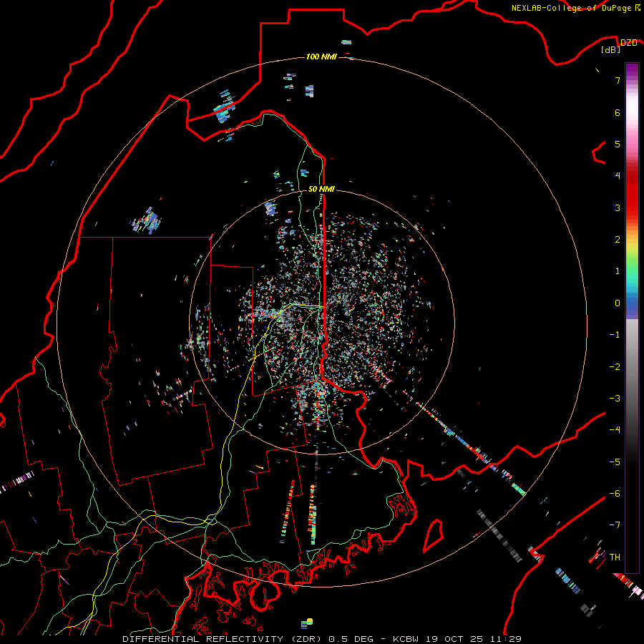The image size is (644, 644).
Task: Click the -5 value on the scale
Action: (x=615, y=462)
